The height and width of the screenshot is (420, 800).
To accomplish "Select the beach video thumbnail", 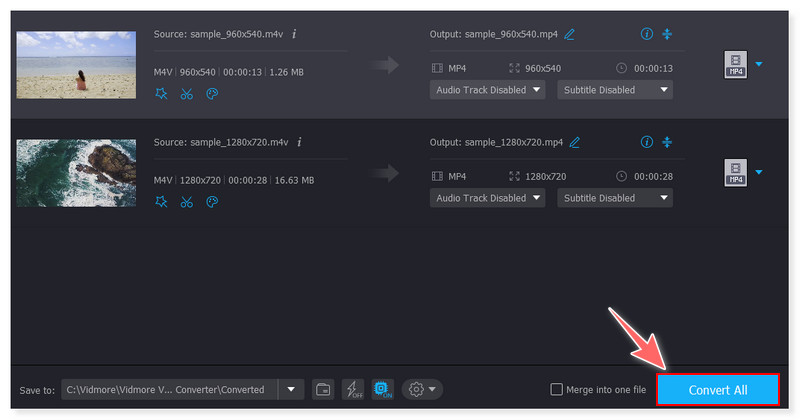I will tap(75, 65).
